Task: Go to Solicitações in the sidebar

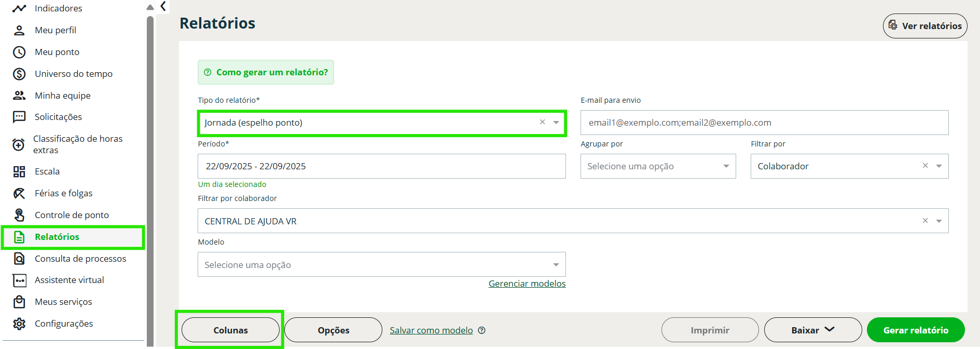Action: click(58, 117)
